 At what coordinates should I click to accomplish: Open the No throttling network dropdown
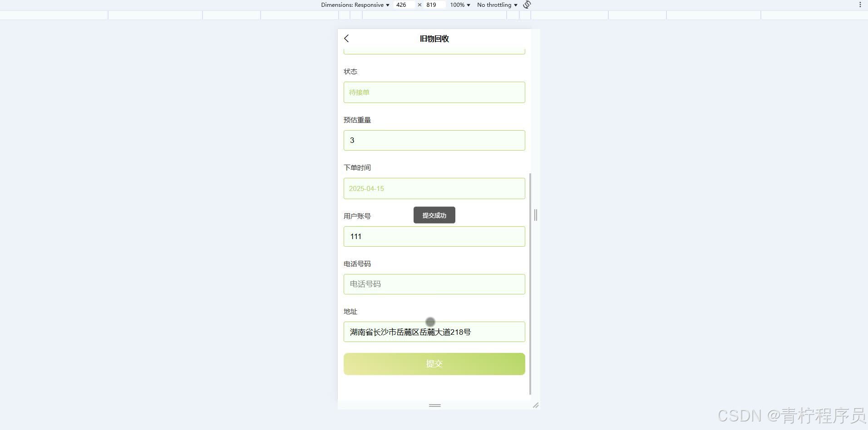pos(496,5)
